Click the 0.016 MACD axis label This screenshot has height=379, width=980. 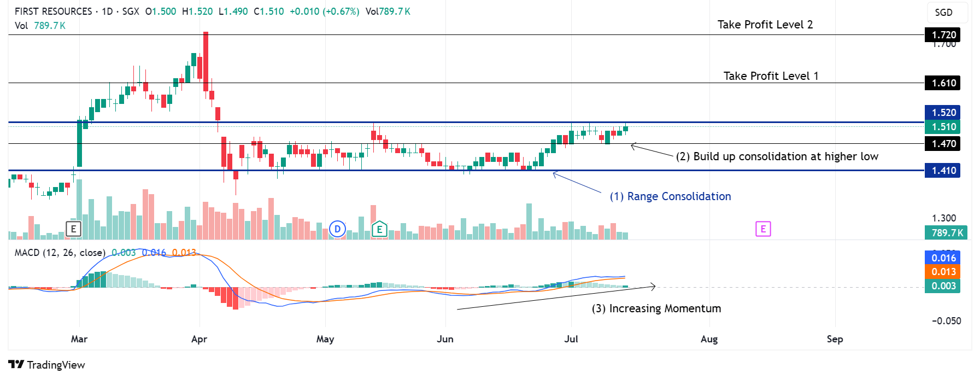point(942,258)
